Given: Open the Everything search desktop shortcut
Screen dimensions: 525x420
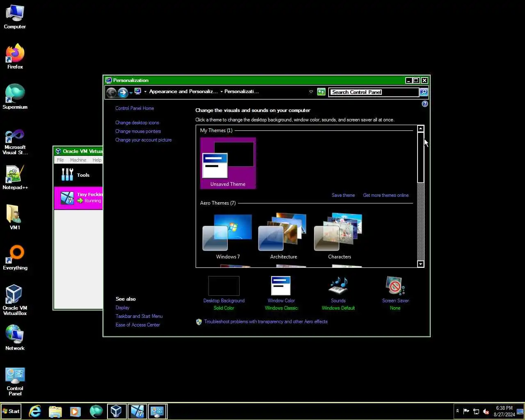Looking at the screenshot, I should 15,258.
